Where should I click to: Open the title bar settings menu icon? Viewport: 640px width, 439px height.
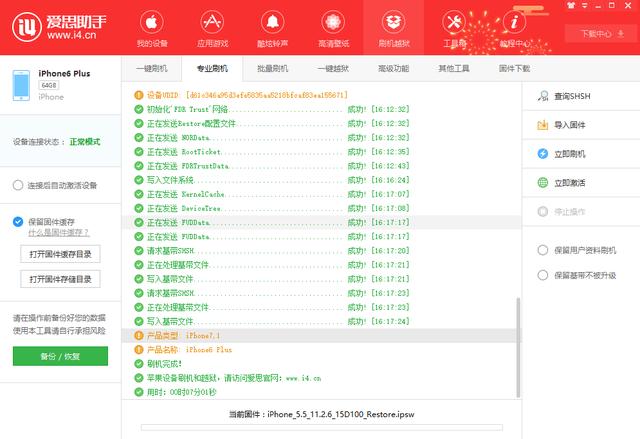pos(584,5)
